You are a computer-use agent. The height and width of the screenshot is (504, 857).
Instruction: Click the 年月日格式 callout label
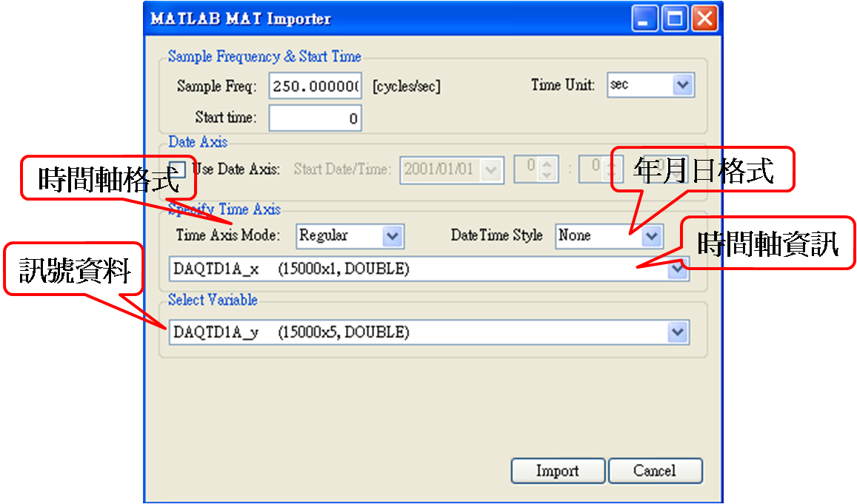[702, 171]
